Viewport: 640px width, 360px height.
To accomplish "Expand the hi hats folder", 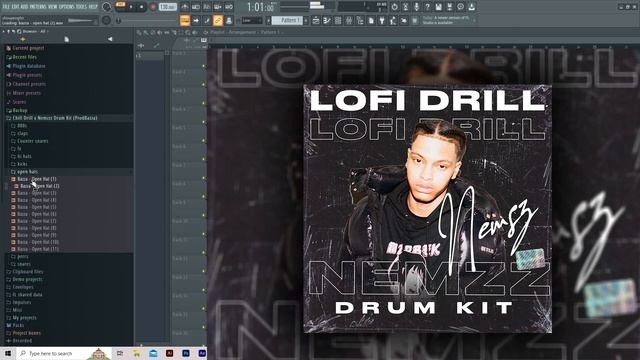I will (x=24, y=156).
